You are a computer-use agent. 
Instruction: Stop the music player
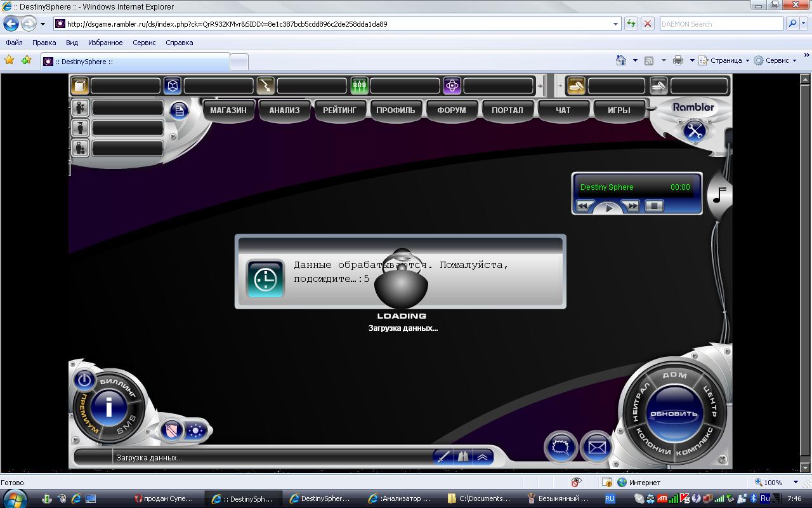point(653,206)
